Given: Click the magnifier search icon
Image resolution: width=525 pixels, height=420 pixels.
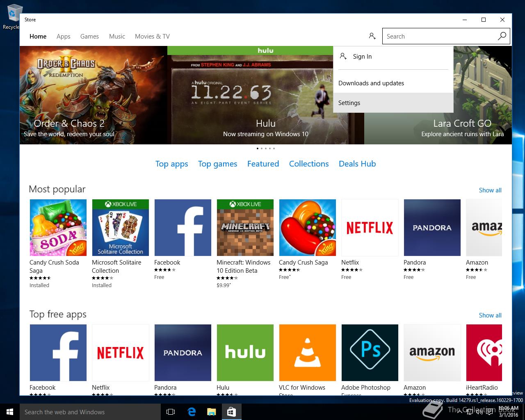Looking at the screenshot, I should pos(502,36).
